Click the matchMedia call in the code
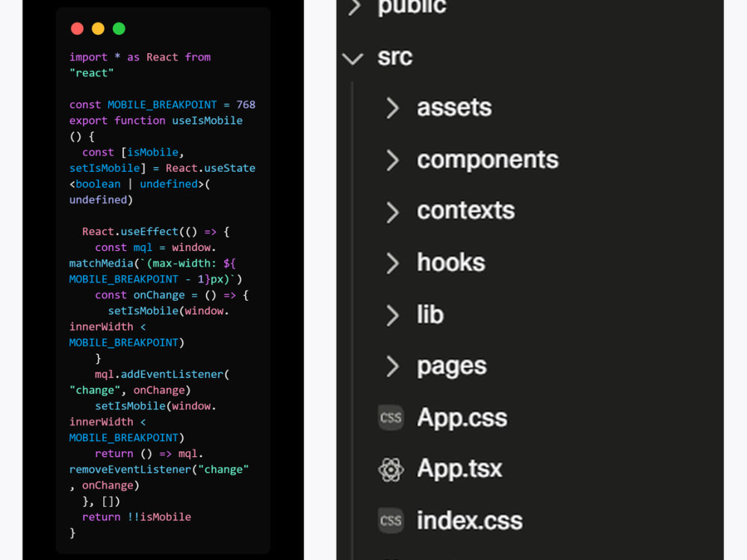Viewport: 747px width, 560px height. [101, 264]
